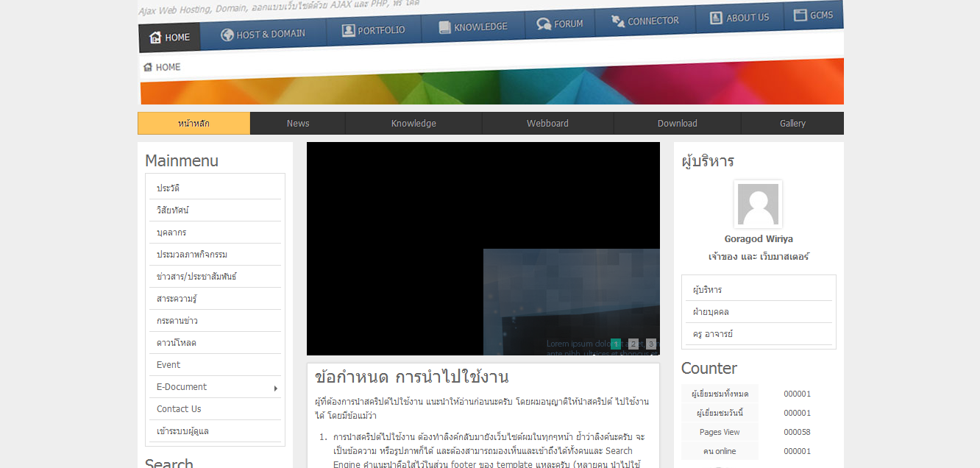Open กระดานข่าว in Mainmenu
Image resolution: width=980 pixels, height=468 pixels.
(216, 321)
